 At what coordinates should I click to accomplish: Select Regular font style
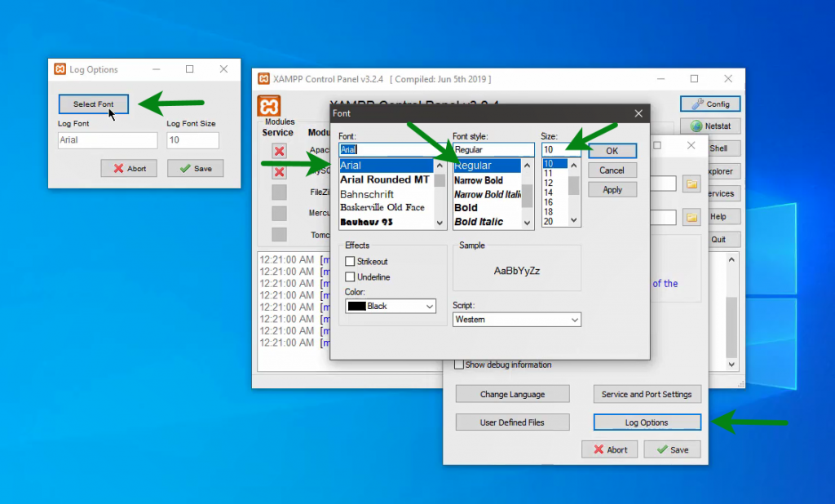487,166
